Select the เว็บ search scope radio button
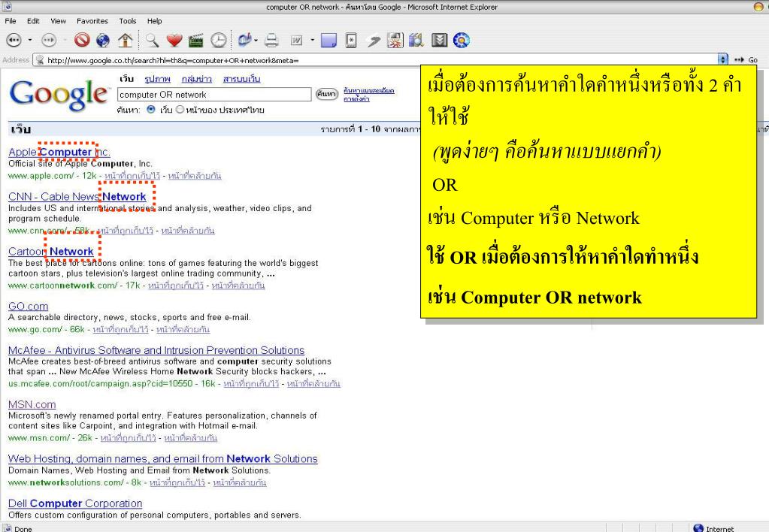This screenshot has width=769, height=532. coord(151,110)
